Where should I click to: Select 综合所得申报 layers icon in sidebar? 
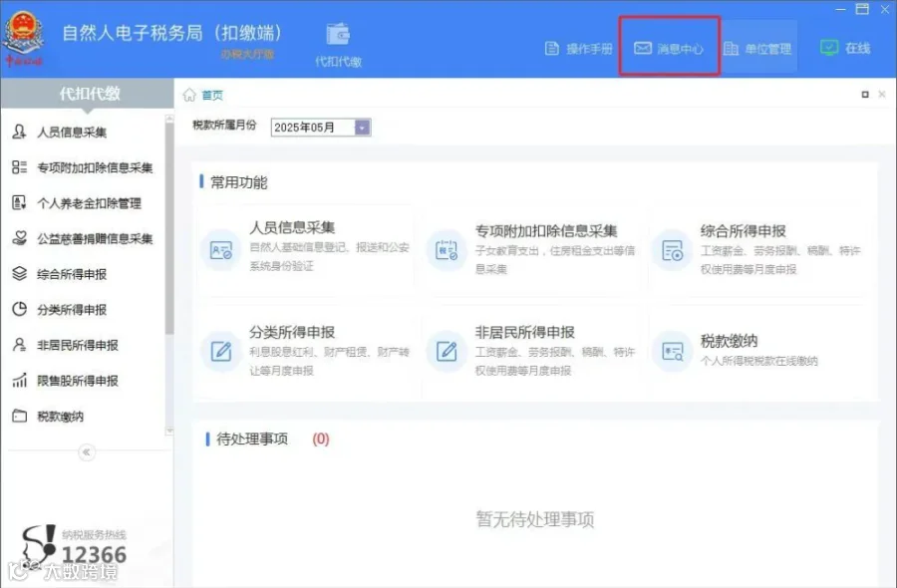pyautogui.click(x=19, y=273)
